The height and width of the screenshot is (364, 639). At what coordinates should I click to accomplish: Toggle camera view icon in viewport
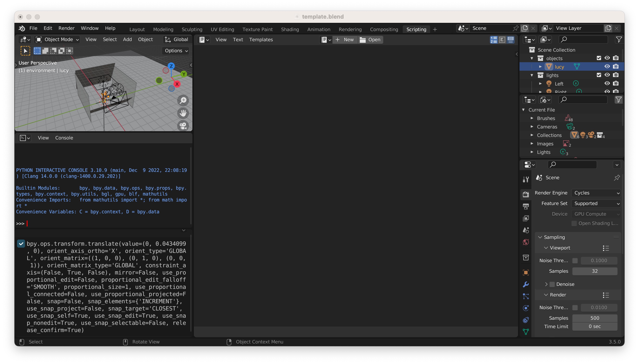click(x=183, y=126)
